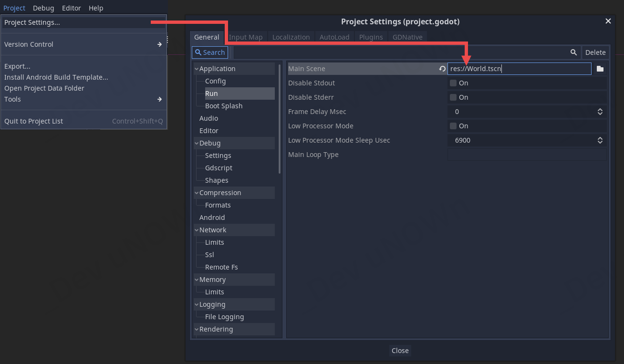This screenshot has width=624, height=364.
Task: Switch to the GDNative tab
Action: point(407,37)
